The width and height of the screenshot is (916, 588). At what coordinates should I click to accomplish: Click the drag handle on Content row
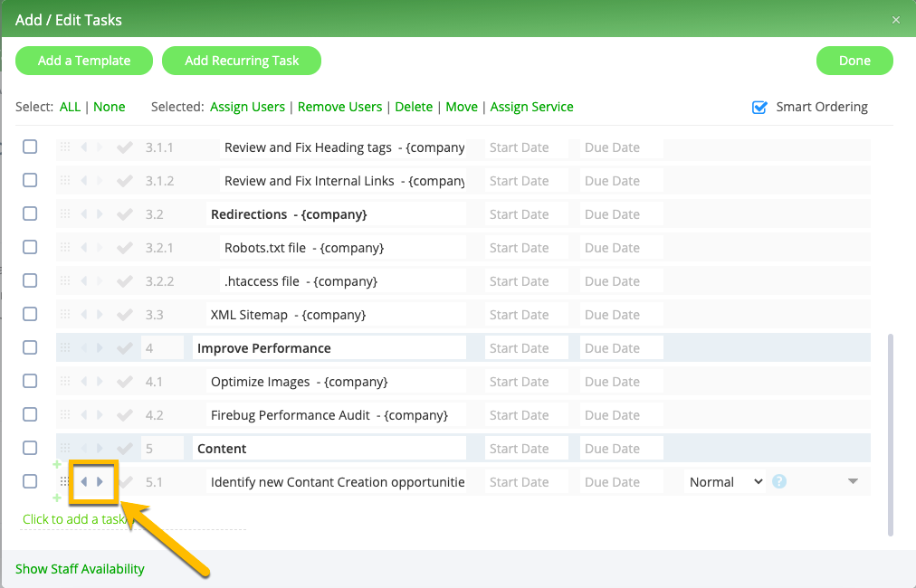65,449
